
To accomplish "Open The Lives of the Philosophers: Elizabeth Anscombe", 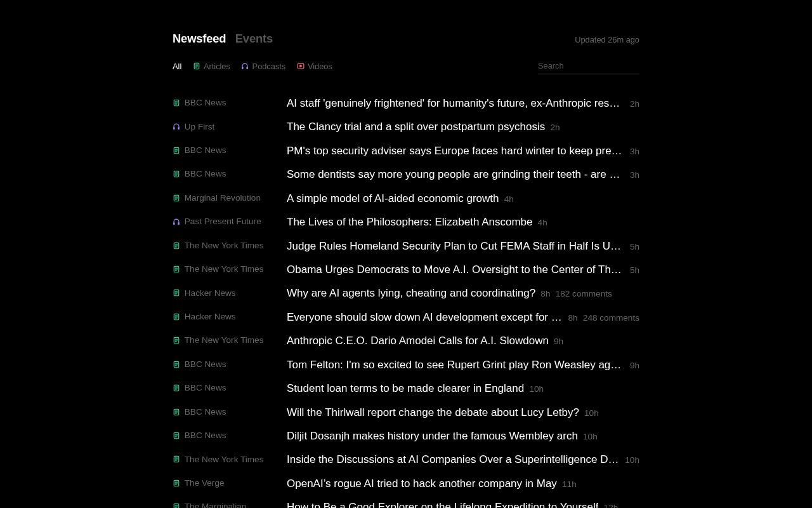I will 409,222.
